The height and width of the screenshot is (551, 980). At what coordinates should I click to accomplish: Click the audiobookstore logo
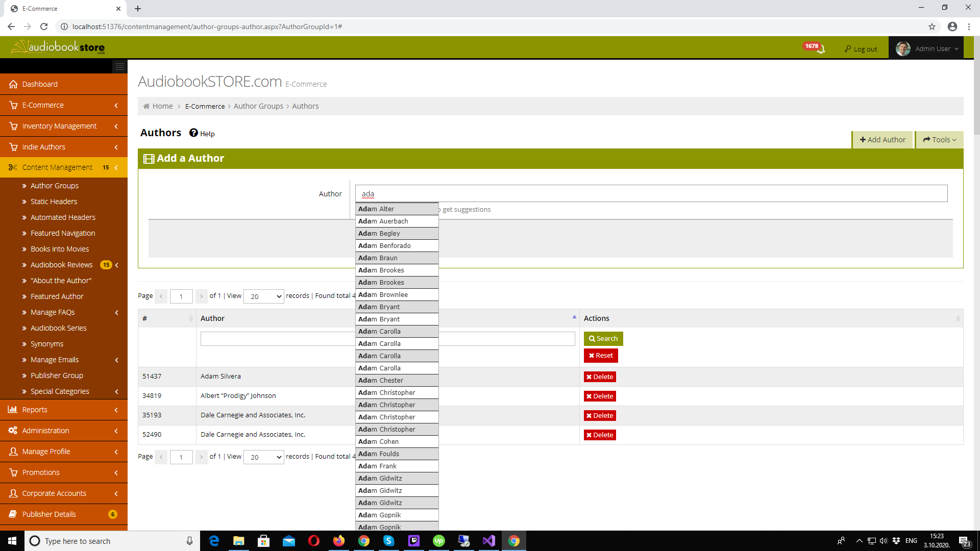pyautogui.click(x=58, y=47)
